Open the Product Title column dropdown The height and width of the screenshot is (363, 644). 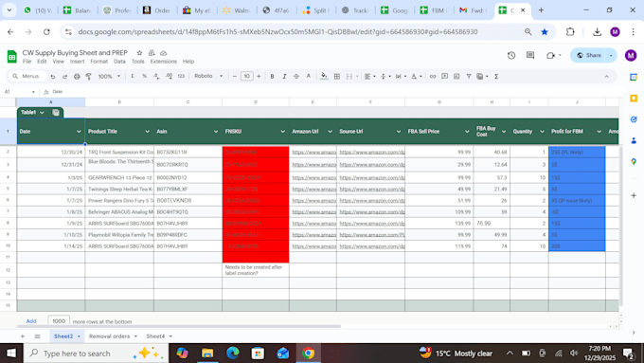(x=147, y=132)
